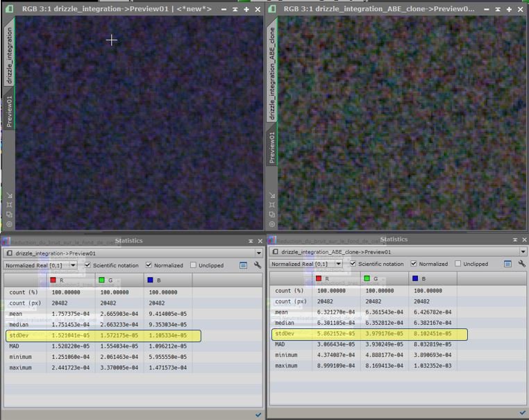Shade the left Statistics panel

click(x=251, y=241)
